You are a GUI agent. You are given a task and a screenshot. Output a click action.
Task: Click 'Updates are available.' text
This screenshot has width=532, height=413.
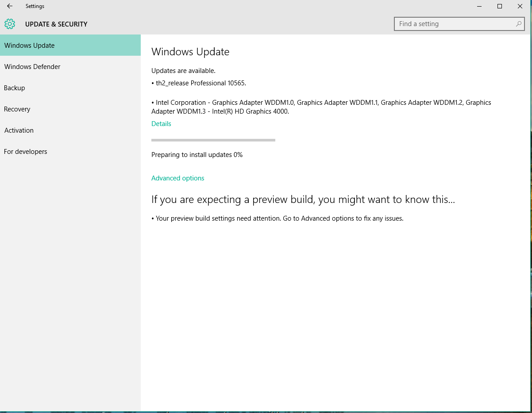pyautogui.click(x=183, y=71)
